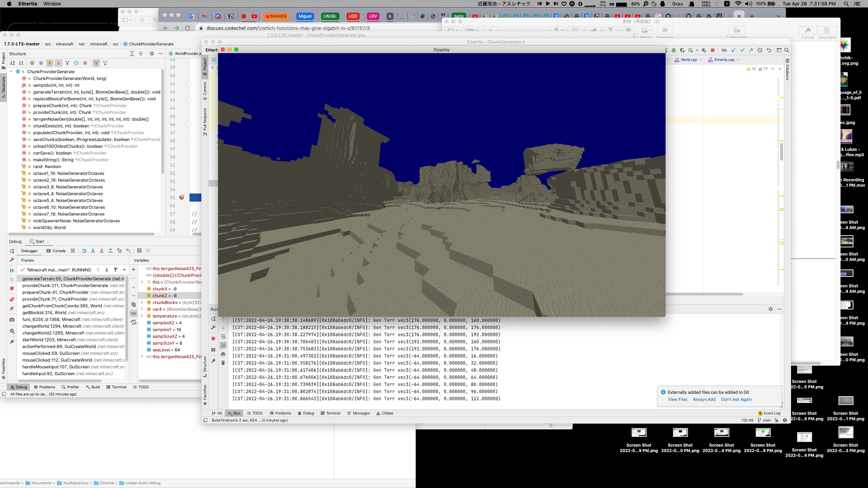Click Always Add link in notification
This screenshot has height=488, width=868.
[704, 399]
